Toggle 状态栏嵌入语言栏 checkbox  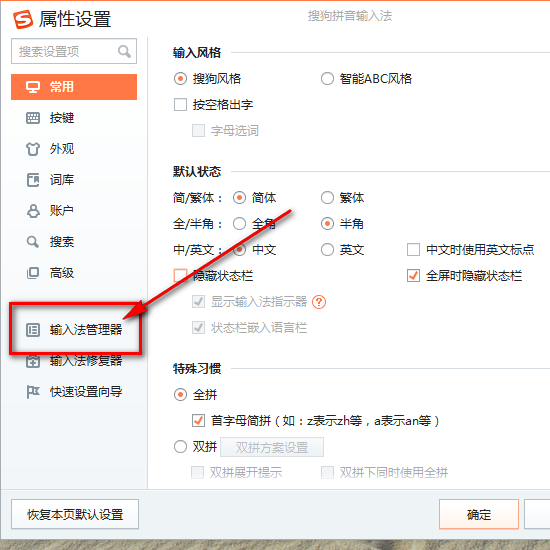[x=199, y=328]
